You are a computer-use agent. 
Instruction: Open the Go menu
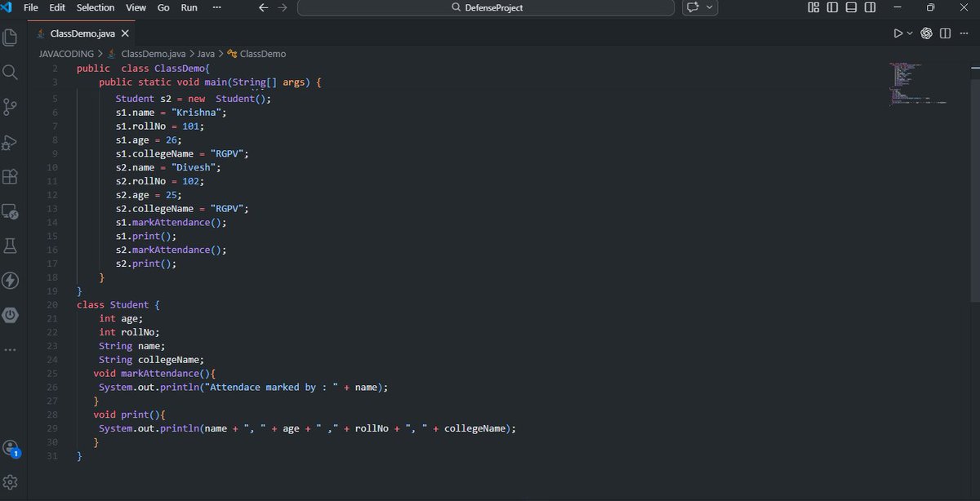point(163,7)
